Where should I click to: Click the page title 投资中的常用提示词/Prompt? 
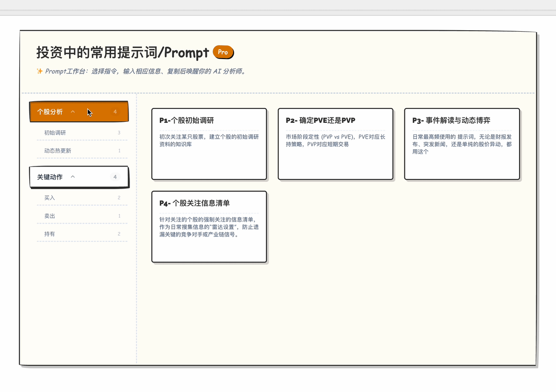pyautogui.click(x=123, y=52)
